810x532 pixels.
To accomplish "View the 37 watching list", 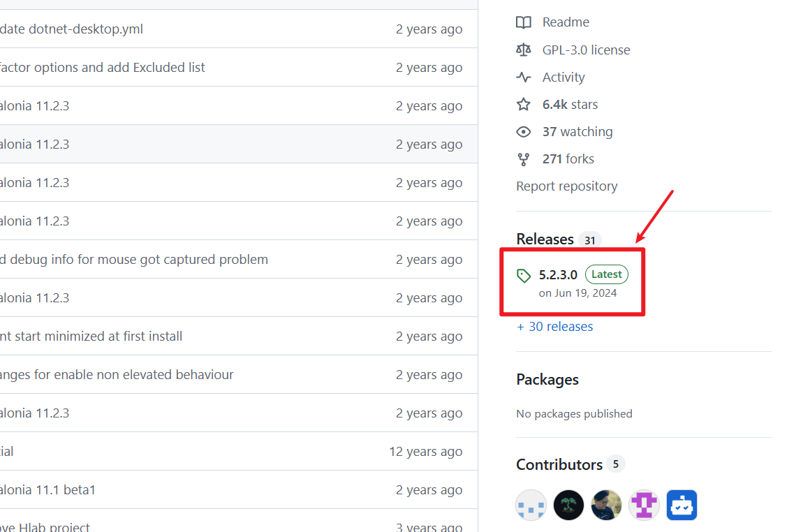I will 577,132.
